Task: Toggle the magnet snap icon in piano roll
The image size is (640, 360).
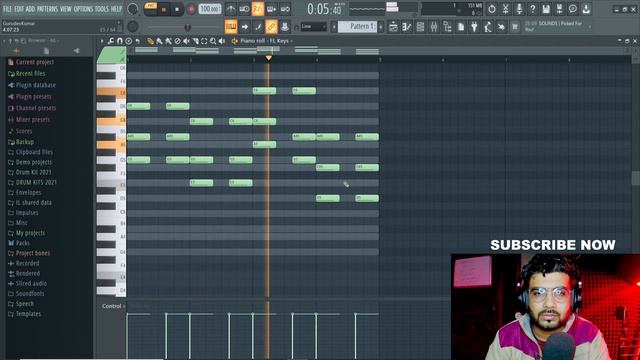Action: tap(120, 41)
